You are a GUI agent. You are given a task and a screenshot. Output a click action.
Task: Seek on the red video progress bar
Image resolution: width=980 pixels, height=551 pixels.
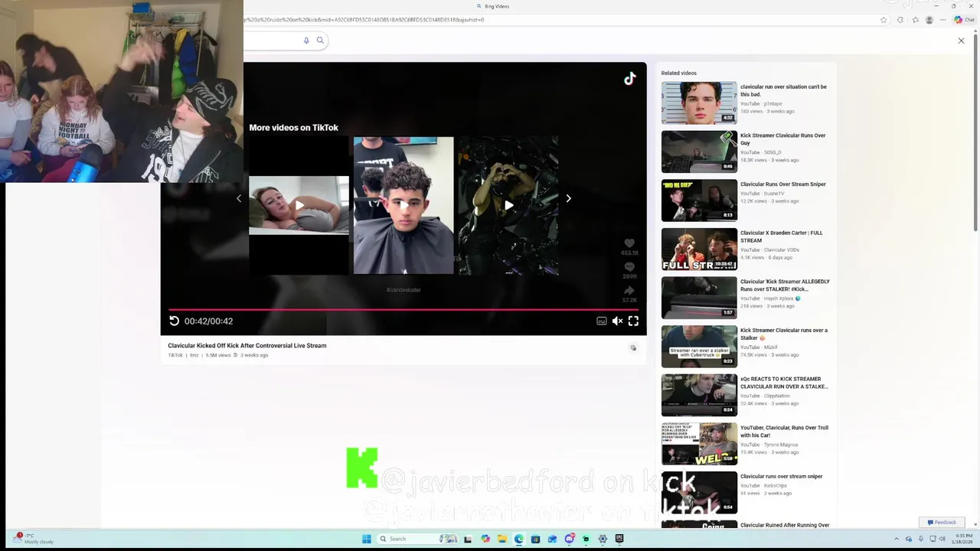pos(403,310)
